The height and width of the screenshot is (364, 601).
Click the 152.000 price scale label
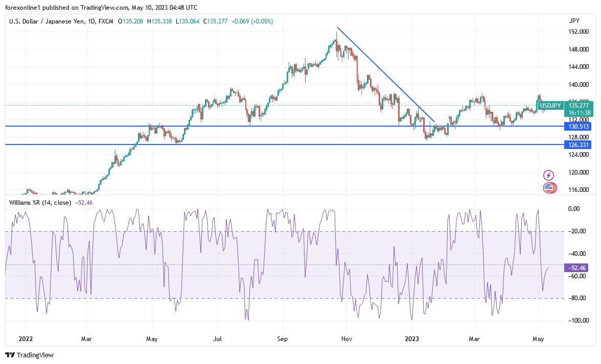(577, 32)
